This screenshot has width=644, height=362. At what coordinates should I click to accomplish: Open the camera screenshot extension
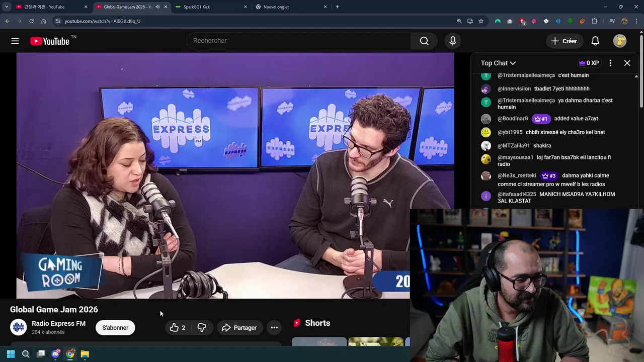[510, 21]
